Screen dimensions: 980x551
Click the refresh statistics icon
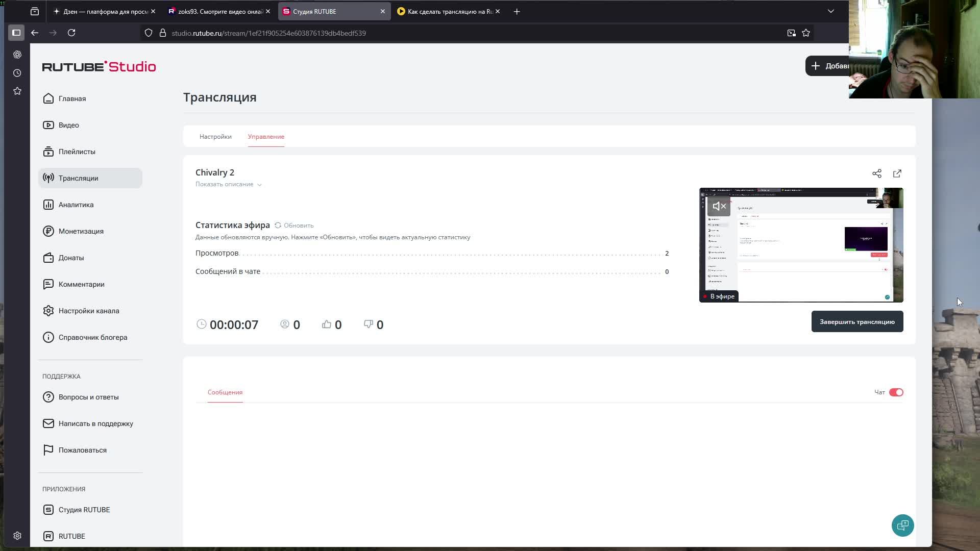point(278,225)
